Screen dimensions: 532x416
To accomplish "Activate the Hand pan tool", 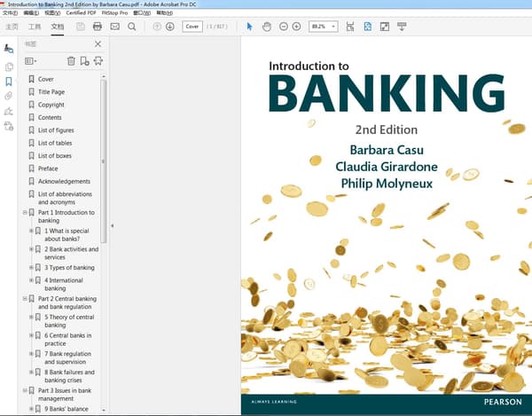I will (267, 27).
